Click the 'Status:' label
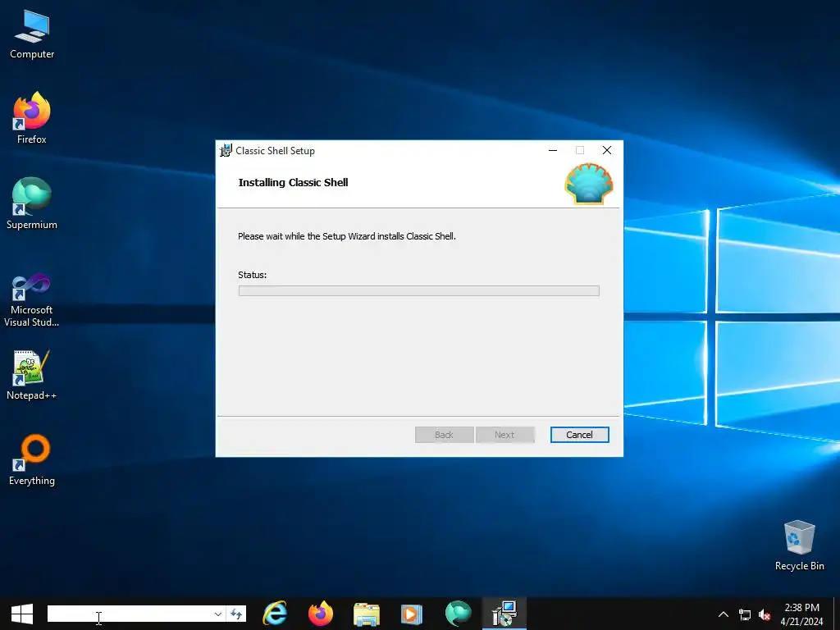This screenshot has width=840, height=630. click(253, 275)
